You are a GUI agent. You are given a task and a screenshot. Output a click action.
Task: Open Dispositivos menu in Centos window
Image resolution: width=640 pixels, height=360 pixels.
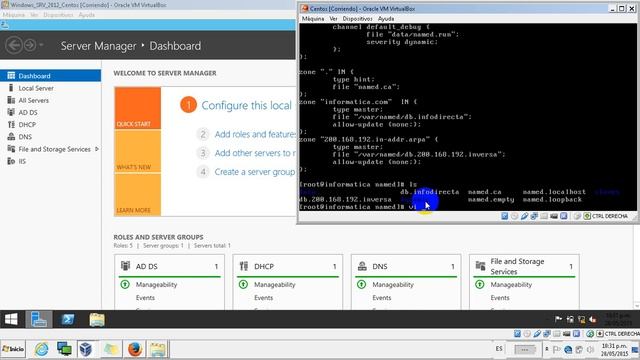click(x=358, y=18)
